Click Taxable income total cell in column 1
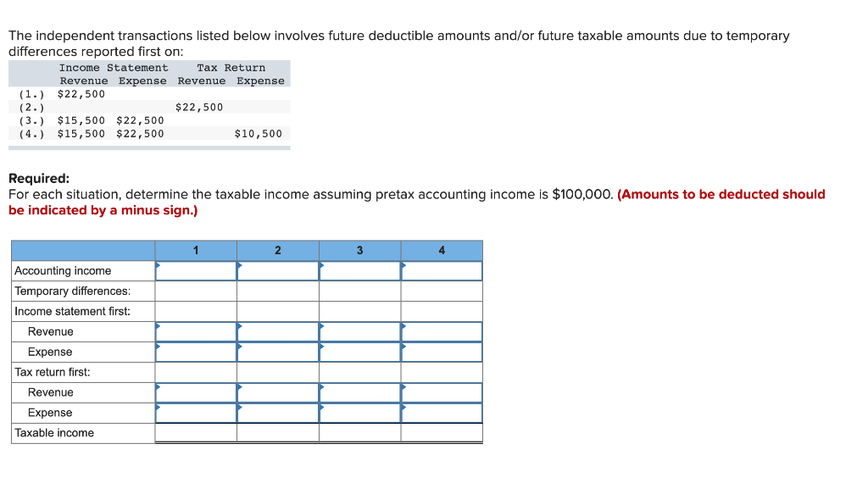Image resolution: width=868 pixels, height=483 pixels. pyautogui.click(x=196, y=433)
